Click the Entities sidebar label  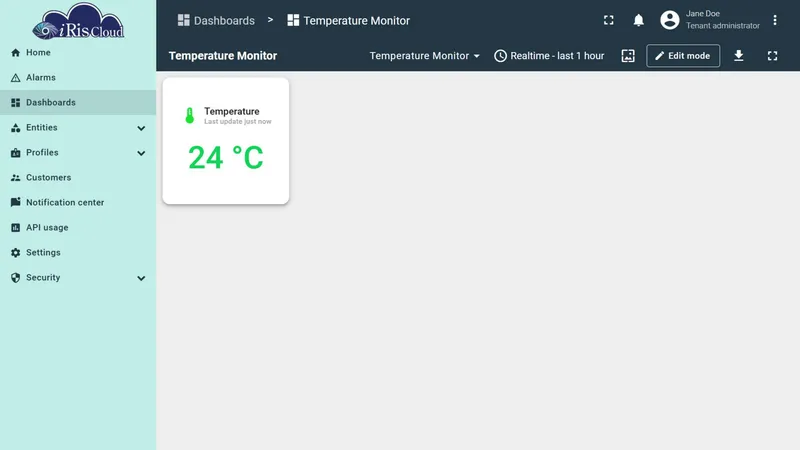tap(42, 128)
